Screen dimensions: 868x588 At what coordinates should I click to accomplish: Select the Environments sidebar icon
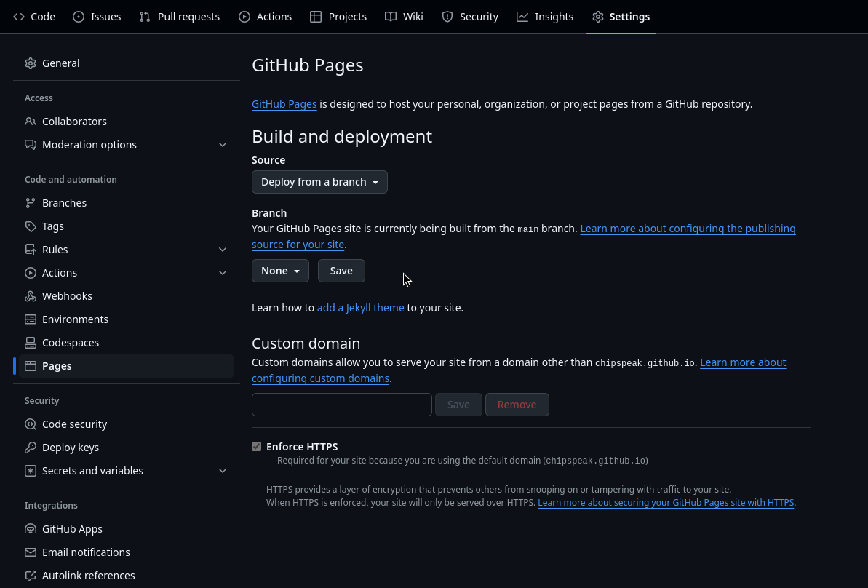[x=31, y=319]
